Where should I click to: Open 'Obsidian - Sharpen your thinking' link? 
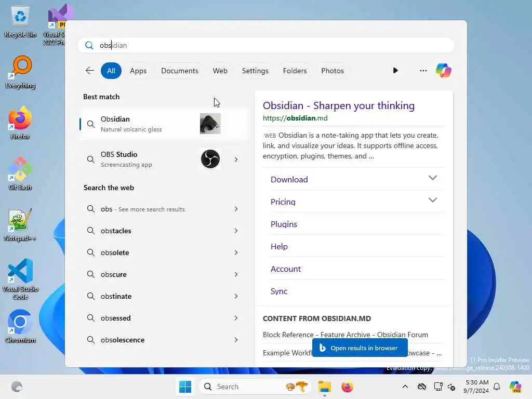pos(338,105)
